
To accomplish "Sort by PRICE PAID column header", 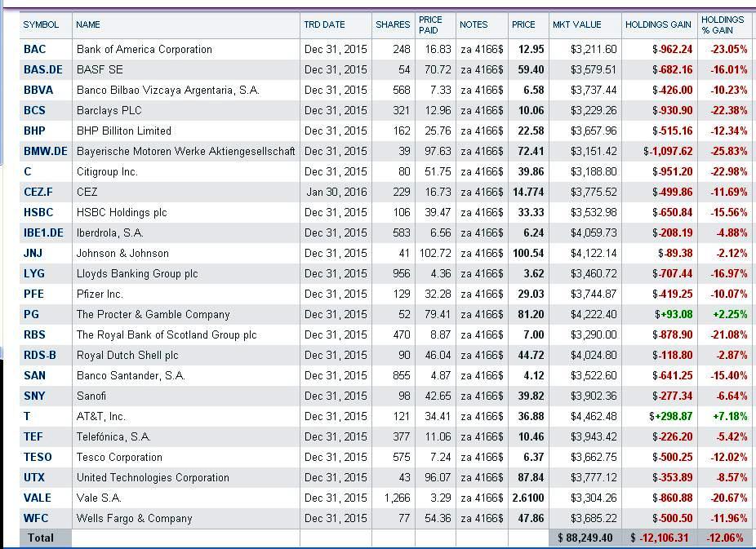I will point(430,25).
